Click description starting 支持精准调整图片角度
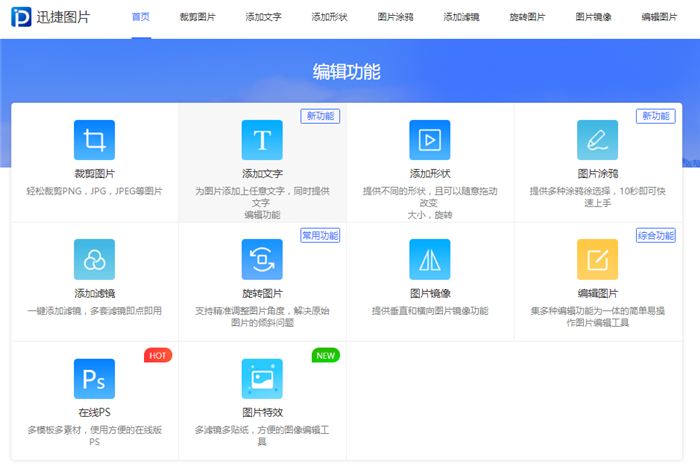Viewport: 700px width, 468px height. (x=262, y=317)
